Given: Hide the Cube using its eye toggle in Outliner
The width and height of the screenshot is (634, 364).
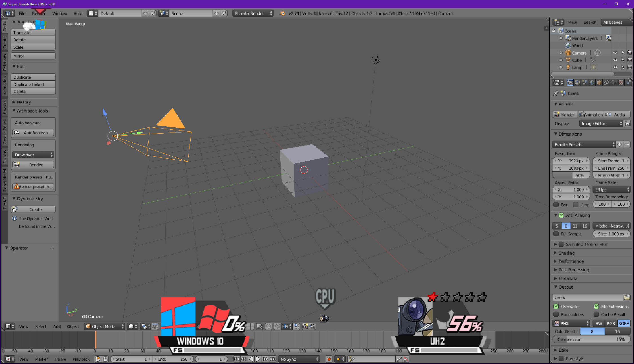Looking at the screenshot, I should pyautogui.click(x=615, y=60).
